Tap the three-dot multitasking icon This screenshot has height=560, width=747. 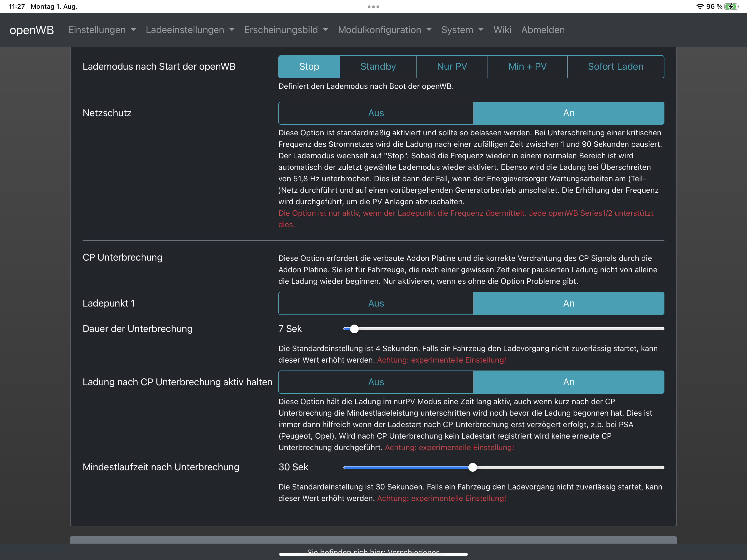point(373,7)
